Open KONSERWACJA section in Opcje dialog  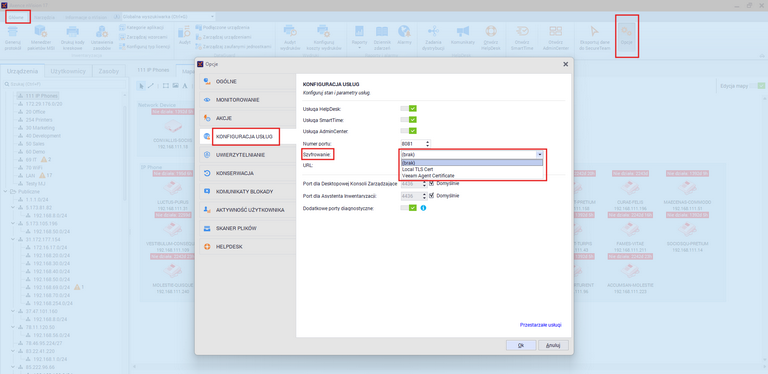(248, 173)
